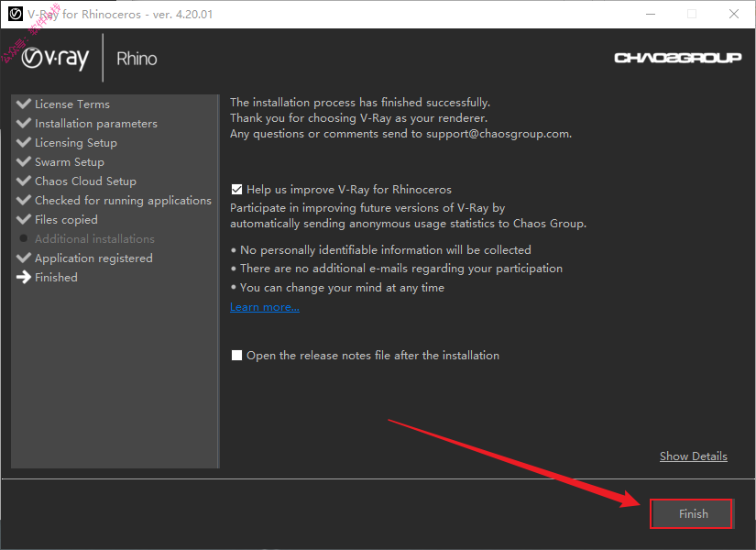Uncheck Help us improve V-Ray for Rhinoceros
Image resolution: width=756 pixels, height=550 pixels.
click(236, 190)
